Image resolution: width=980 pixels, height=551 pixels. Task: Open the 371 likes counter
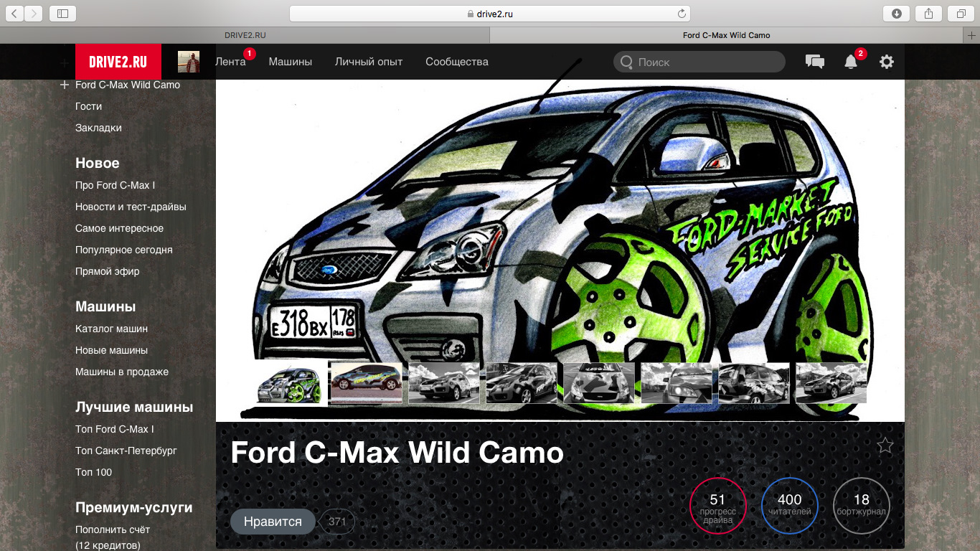point(337,522)
